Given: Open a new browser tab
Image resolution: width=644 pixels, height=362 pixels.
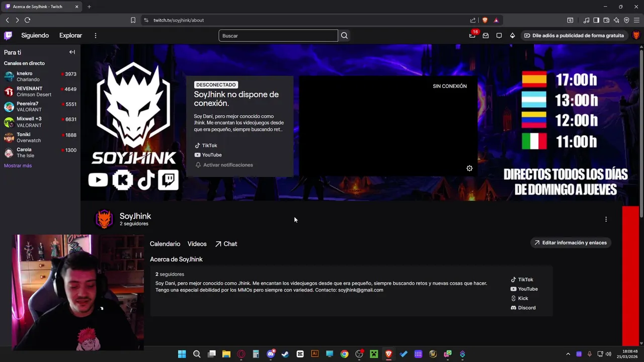Looking at the screenshot, I should pos(89,7).
